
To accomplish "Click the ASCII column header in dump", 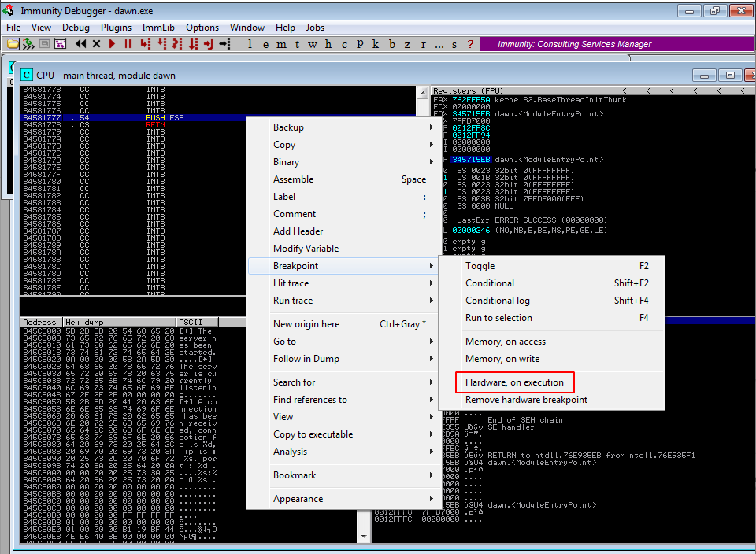I will (x=197, y=323).
